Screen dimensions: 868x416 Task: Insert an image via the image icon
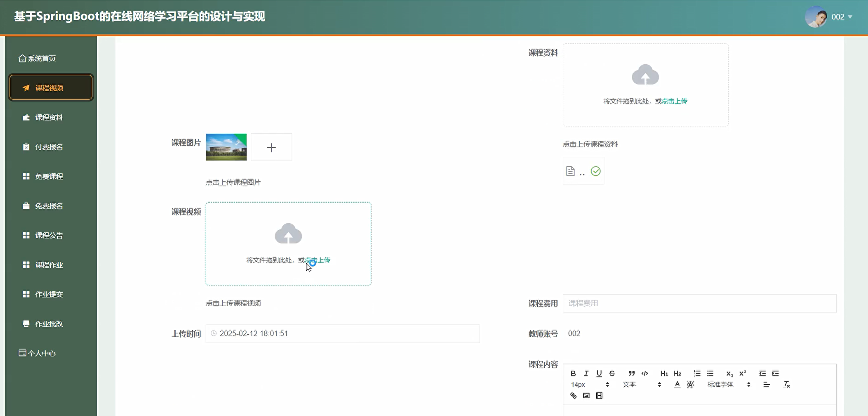tap(586, 395)
